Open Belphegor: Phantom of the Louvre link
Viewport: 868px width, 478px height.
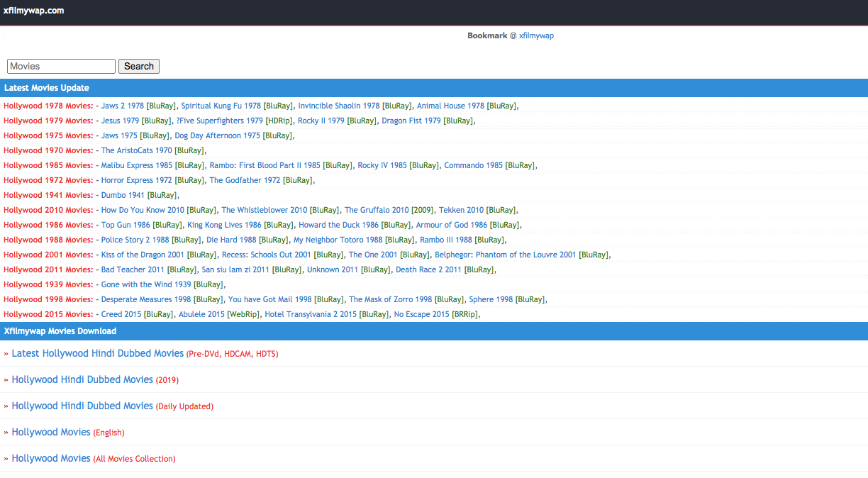(x=506, y=255)
